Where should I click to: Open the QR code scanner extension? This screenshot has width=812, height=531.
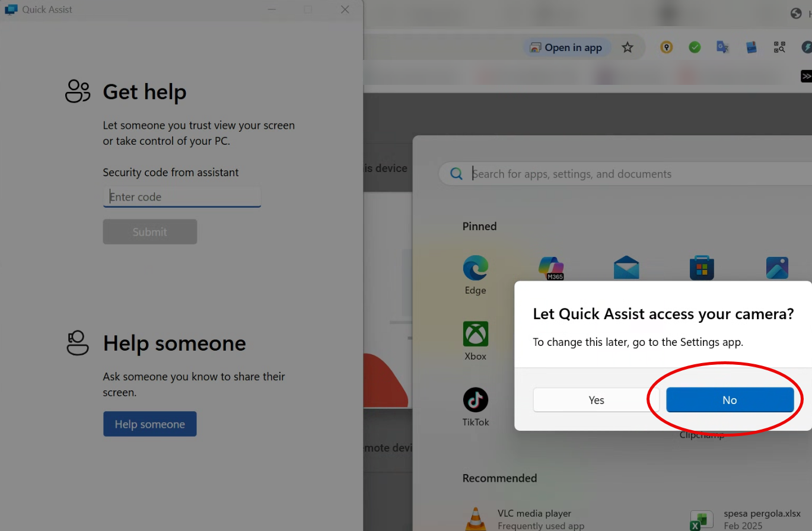coord(779,47)
